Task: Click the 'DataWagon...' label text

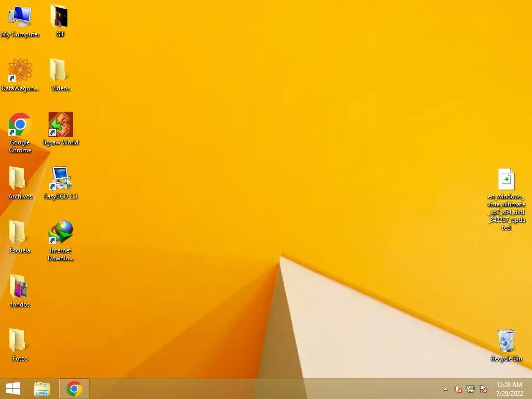Action: [x=20, y=88]
